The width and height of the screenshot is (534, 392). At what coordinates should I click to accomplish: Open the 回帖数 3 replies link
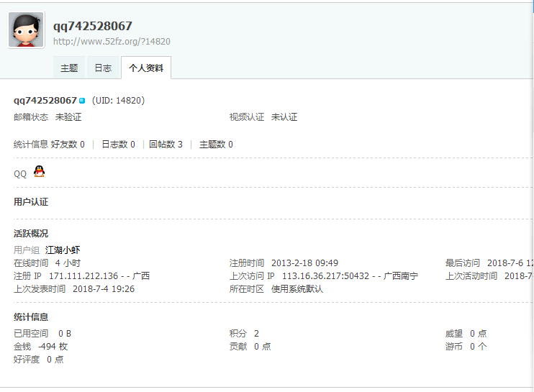pos(166,145)
